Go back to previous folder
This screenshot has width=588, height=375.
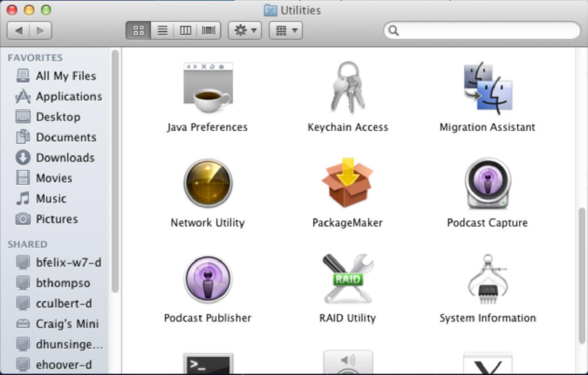18,31
